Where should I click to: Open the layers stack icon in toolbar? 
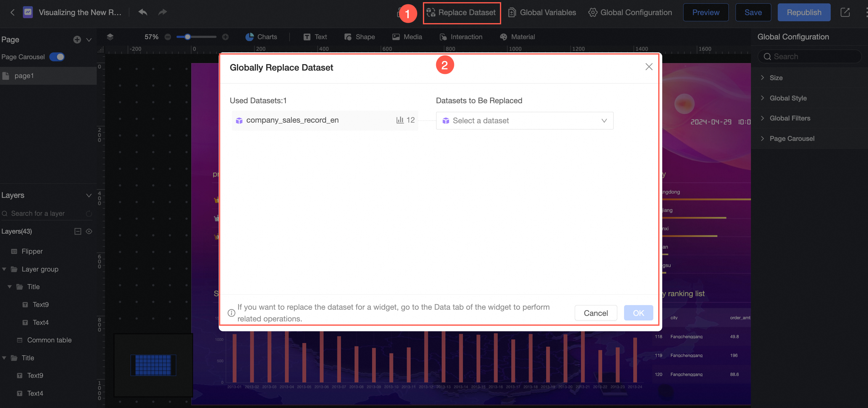[110, 37]
